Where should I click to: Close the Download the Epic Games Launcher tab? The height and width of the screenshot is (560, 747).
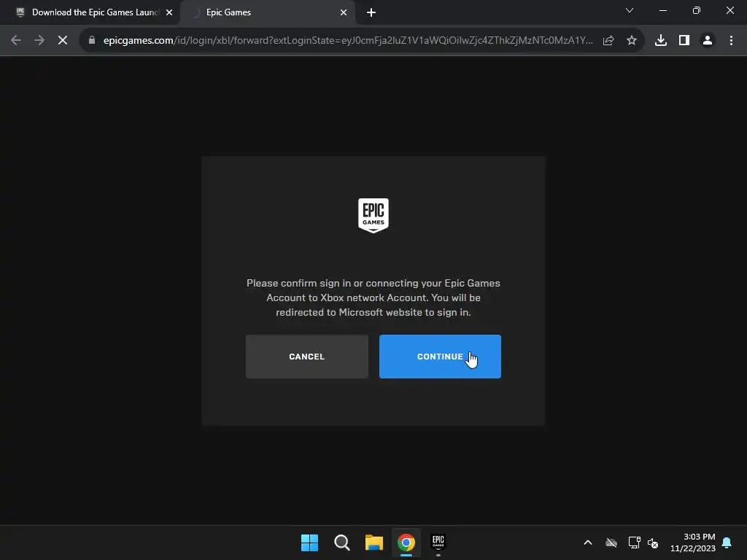169,12
